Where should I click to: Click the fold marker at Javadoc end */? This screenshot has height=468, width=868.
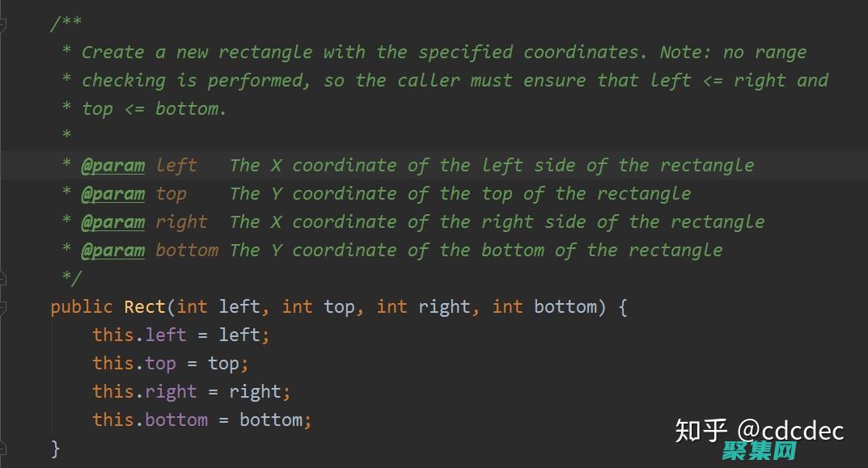click(x=2, y=277)
